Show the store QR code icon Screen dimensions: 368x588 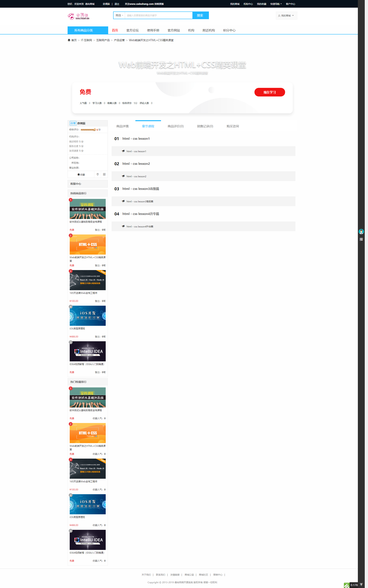pos(104,174)
